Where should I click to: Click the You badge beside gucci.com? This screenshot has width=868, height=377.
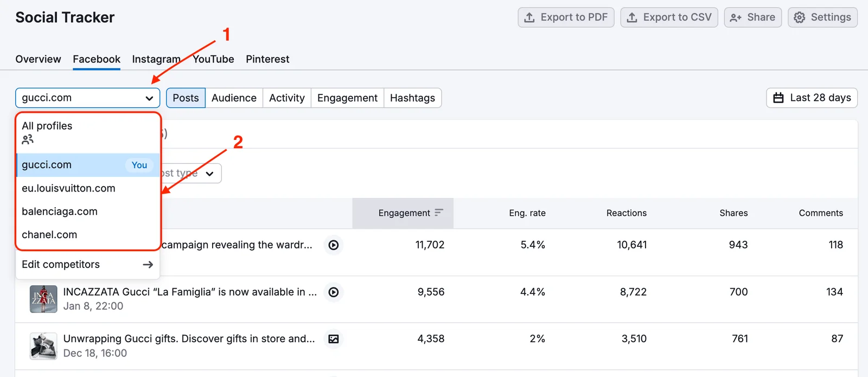coord(139,165)
